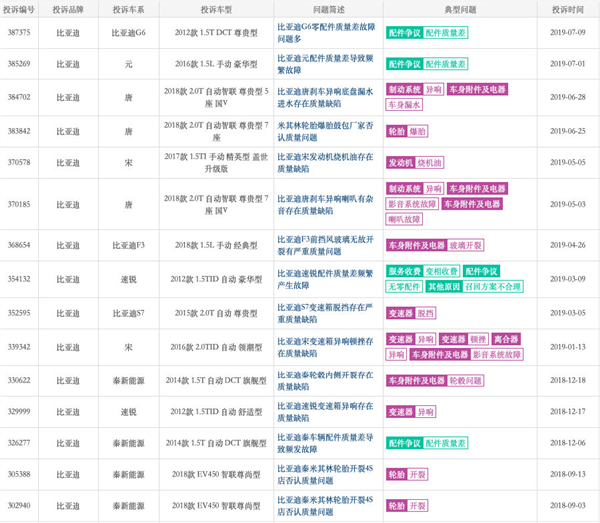The width and height of the screenshot is (600, 523).
Task: Click the 配件质量差 tag in row 326277
Action: click(x=445, y=443)
